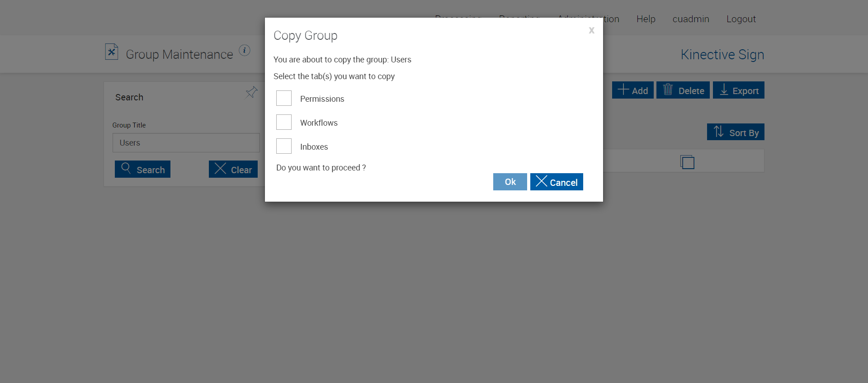The height and width of the screenshot is (383, 868).
Task: Click the Add button with plus icon
Action: click(632, 90)
